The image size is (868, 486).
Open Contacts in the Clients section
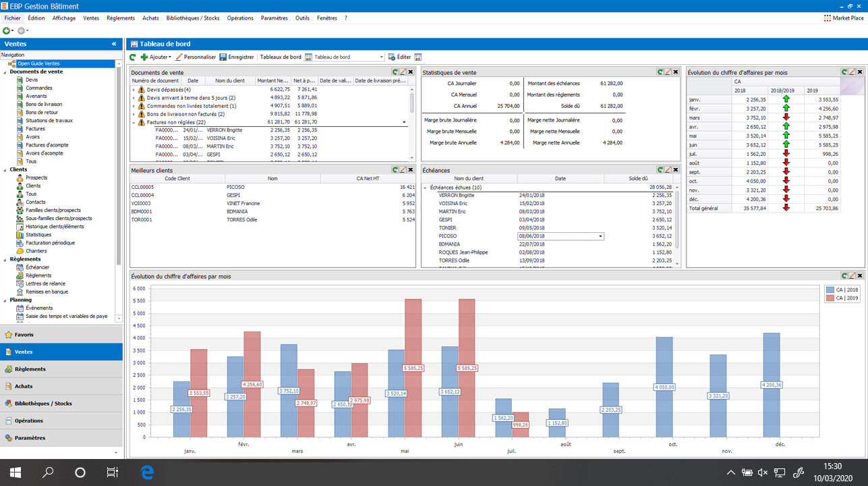pyautogui.click(x=35, y=202)
